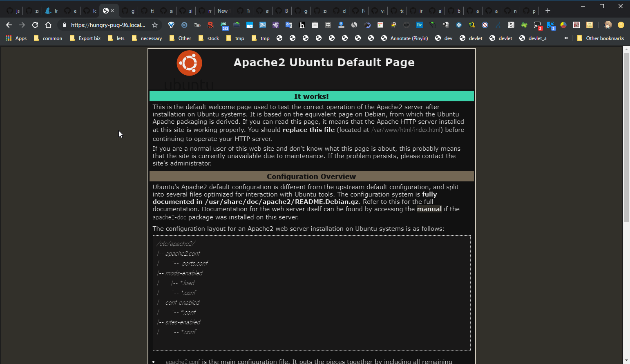Screen dimensions: 630x364
Task: Expand the bookmarks overflow chevron
Action: point(566,38)
